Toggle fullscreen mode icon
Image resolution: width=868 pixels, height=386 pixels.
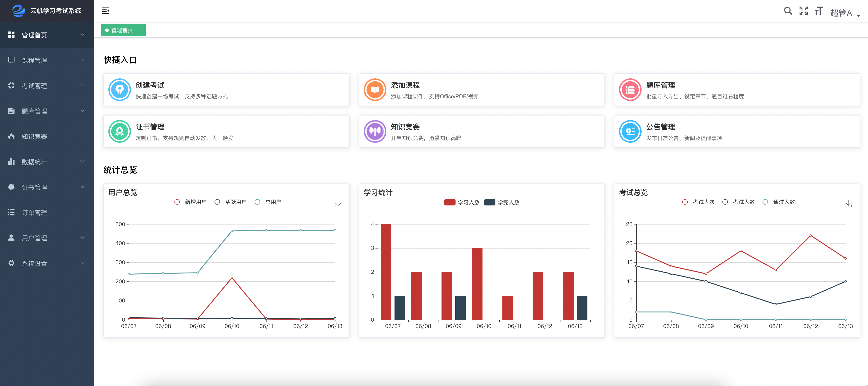tap(803, 11)
